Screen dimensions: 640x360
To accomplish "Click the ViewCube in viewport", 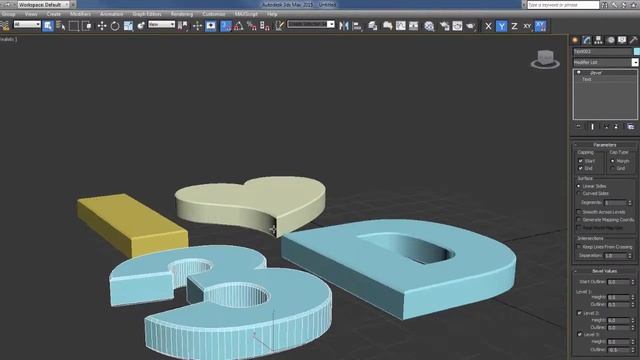I will [x=545, y=59].
